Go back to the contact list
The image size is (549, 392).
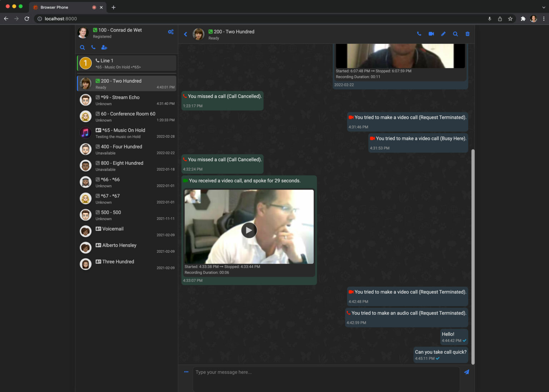pyautogui.click(x=186, y=34)
